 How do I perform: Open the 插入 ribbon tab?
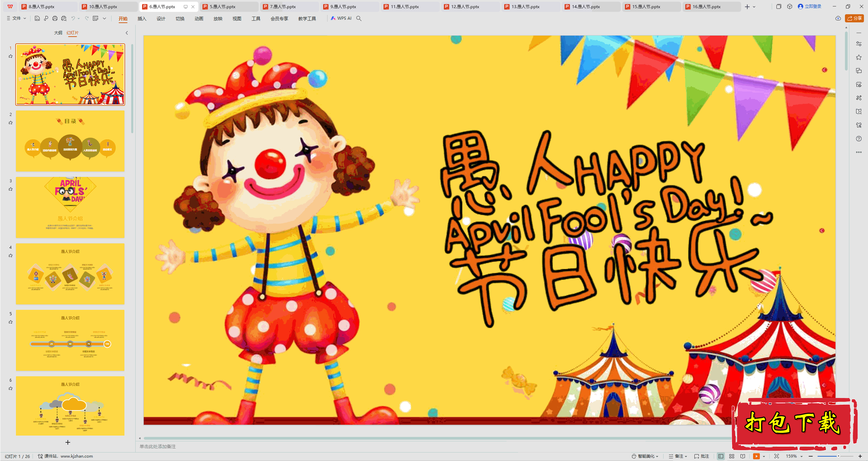142,19
